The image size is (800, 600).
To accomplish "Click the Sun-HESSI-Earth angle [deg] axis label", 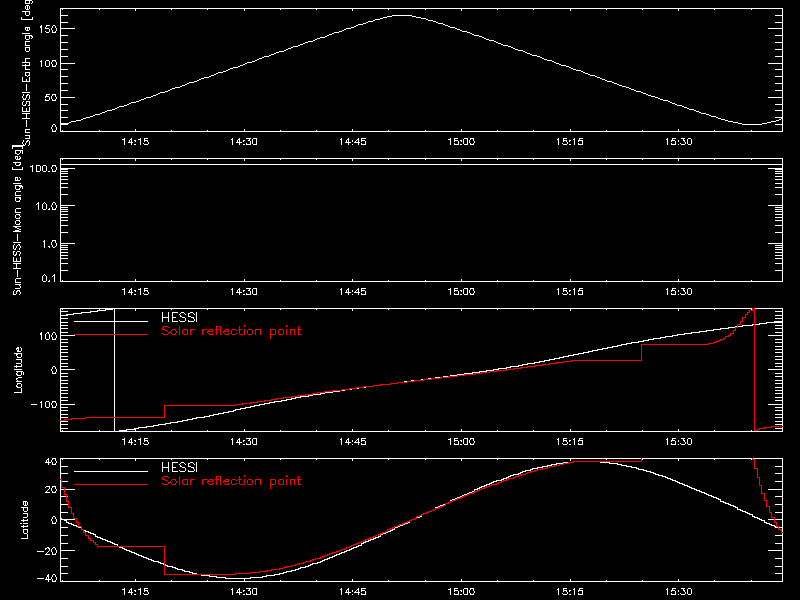I will coord(27,72).
